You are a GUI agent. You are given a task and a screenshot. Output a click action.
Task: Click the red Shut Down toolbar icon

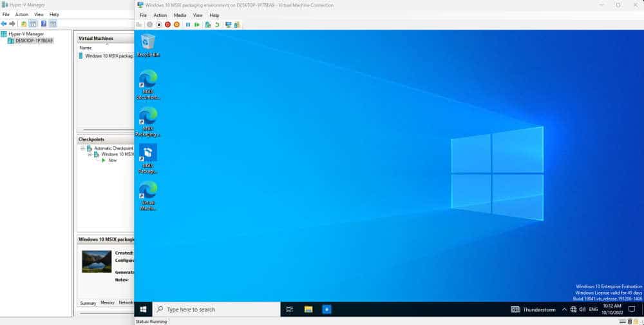(167, 25)
